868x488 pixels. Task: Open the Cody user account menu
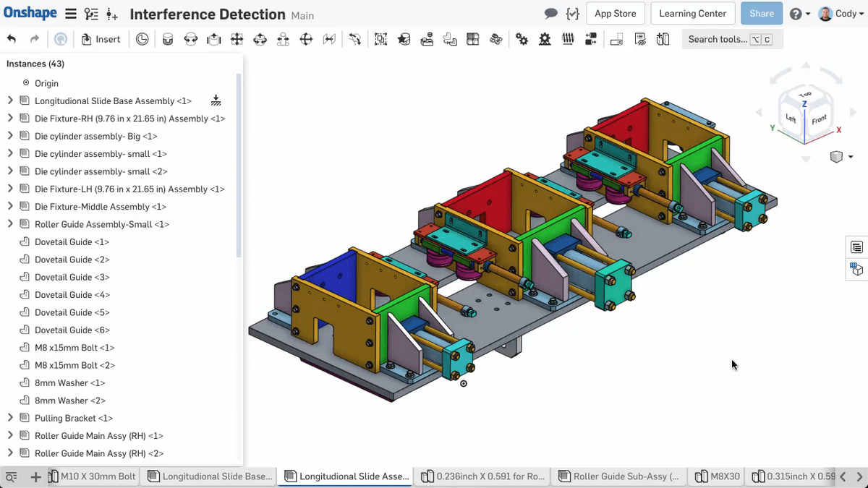click(842, 14)
